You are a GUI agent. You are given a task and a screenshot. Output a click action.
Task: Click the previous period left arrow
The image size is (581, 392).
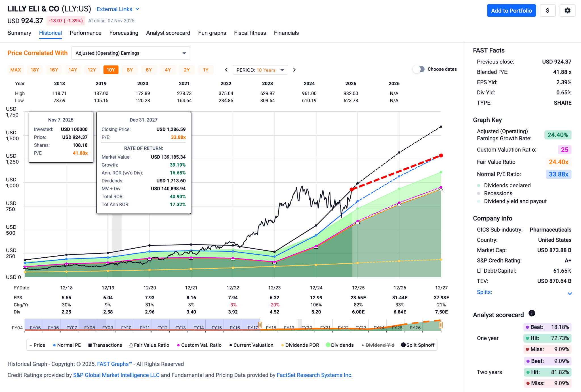[x=226, y=70]
